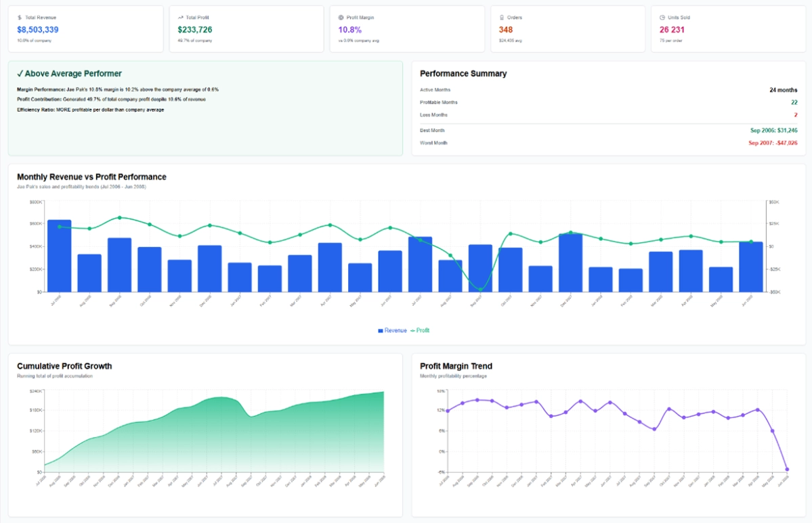Select the Best Month Sep 2006 value

click(x=773, y=130)
